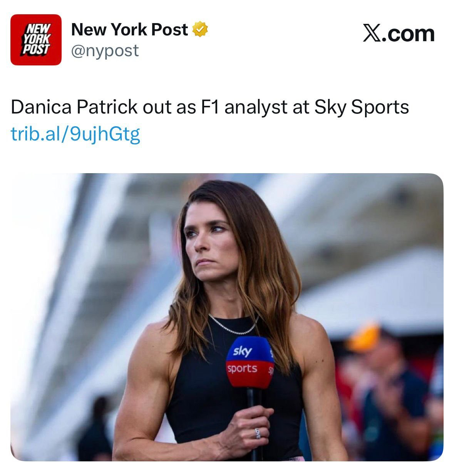Open the @nypost handle

pyautogui.click(x=105, y=50)
